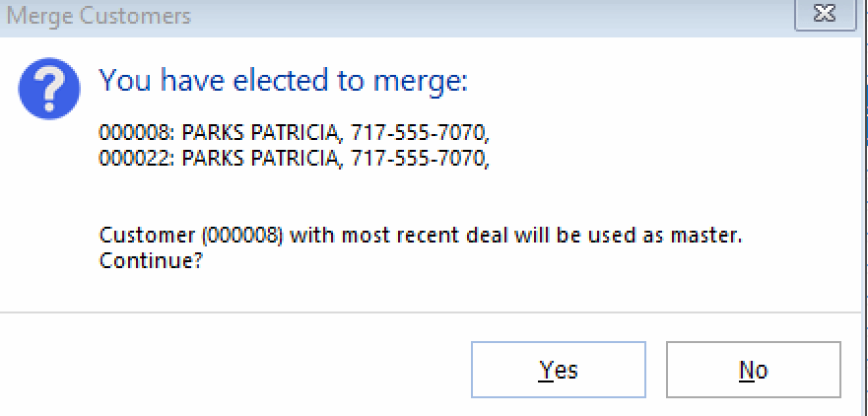Click the word 'elected' in the heading
This screenshot has height=416, width=868.
(x=285, y=80)
